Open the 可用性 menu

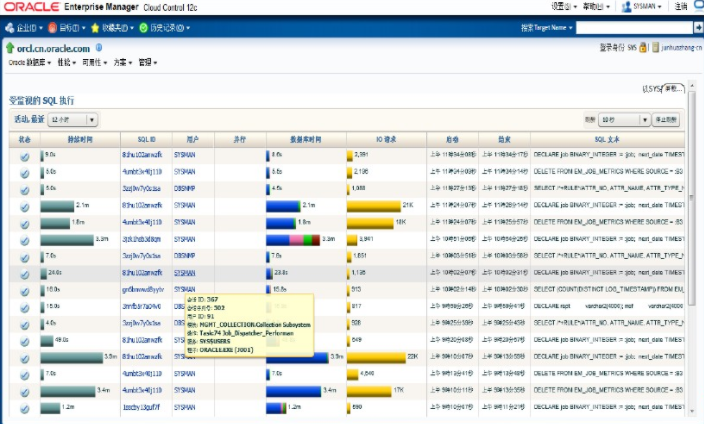click(x=94, y=62)
